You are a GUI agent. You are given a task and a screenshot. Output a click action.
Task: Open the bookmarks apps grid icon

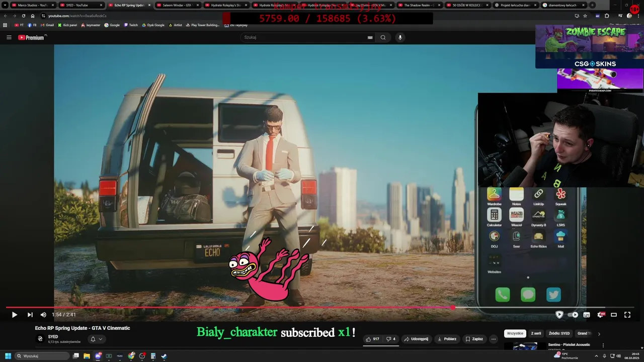point(5,25)
